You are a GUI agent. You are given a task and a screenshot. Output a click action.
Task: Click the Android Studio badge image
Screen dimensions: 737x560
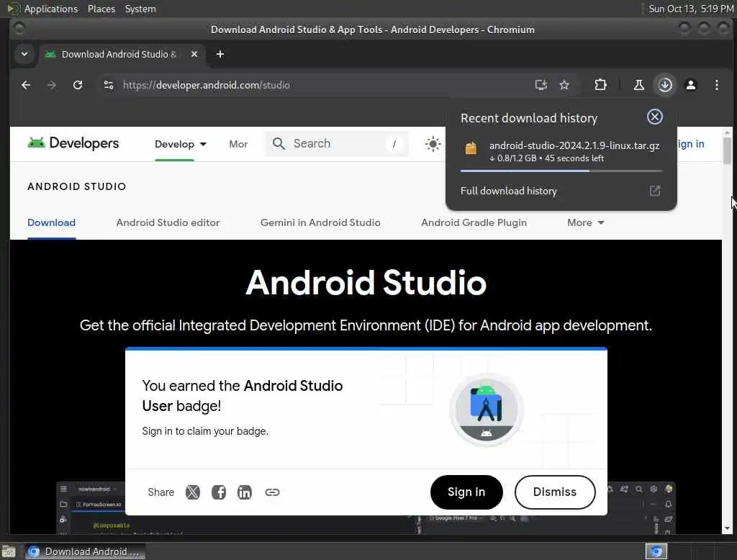click(x=487, y=410)
